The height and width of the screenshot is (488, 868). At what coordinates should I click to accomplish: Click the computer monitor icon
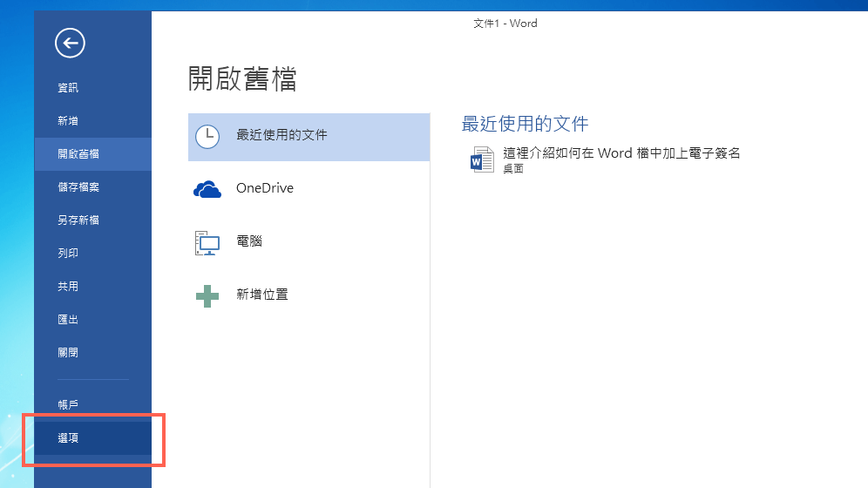pos(207,243)
